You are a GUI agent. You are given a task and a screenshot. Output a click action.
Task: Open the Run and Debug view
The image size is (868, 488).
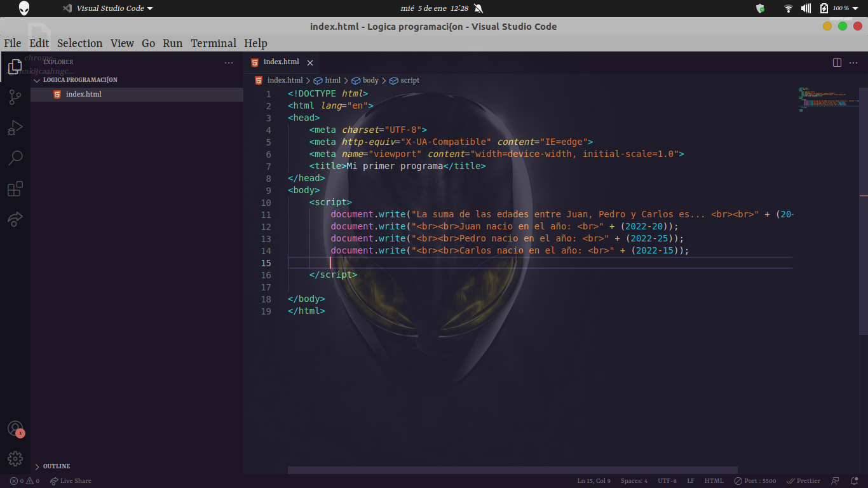click(15, 128)
